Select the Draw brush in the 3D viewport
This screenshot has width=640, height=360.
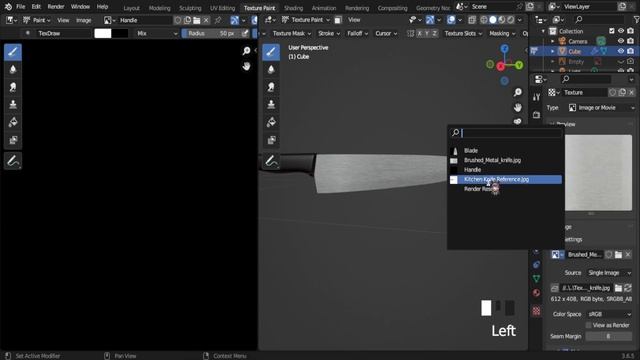point(271,52)
